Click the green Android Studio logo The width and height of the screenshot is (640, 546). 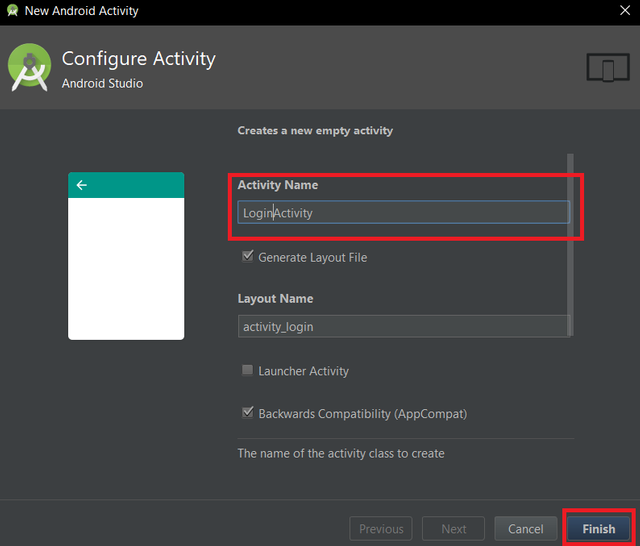[x=30, y=68]
